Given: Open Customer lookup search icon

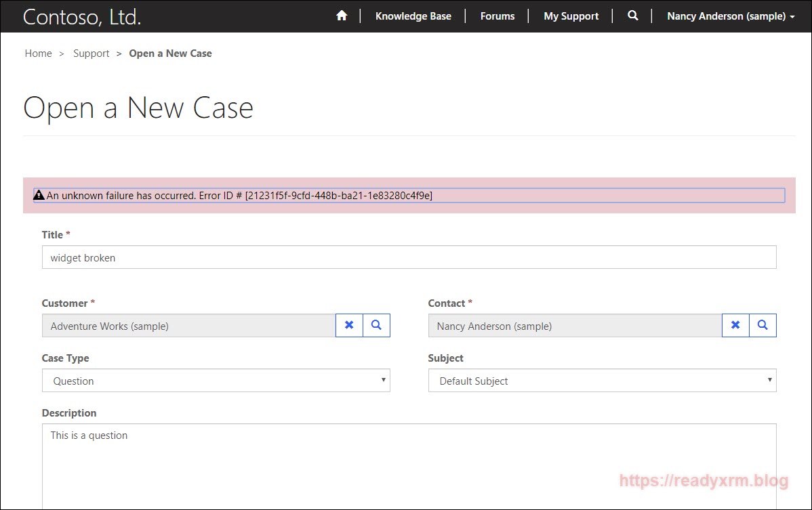Looking at the screenshot, I should pyautogui.click(x=376, y=325).
